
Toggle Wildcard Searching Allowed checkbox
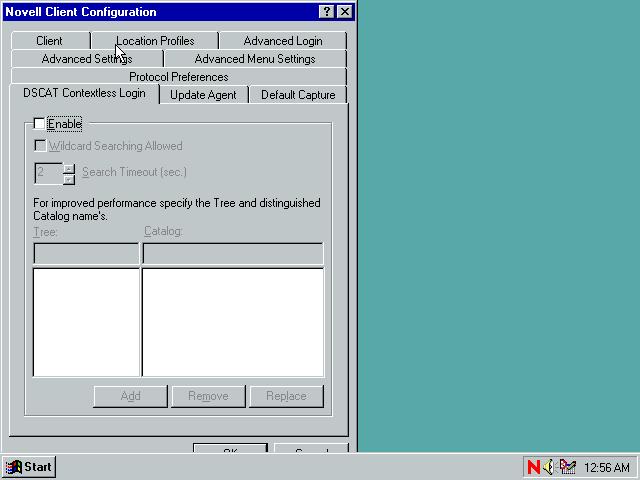(x=40, y=145)
